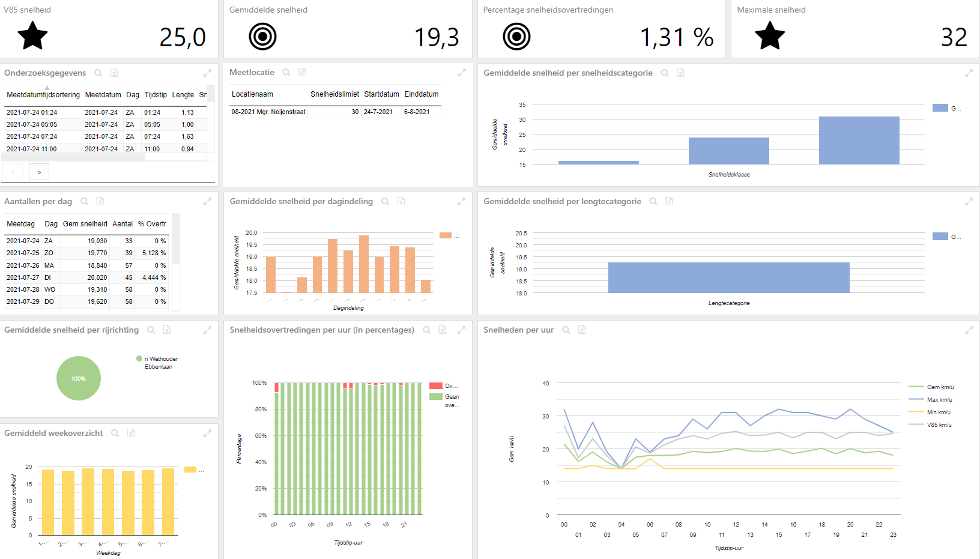Sort the table by the Meetdatumtijdsortering column
The image size is (980, 559).
(x=43, y=94)
